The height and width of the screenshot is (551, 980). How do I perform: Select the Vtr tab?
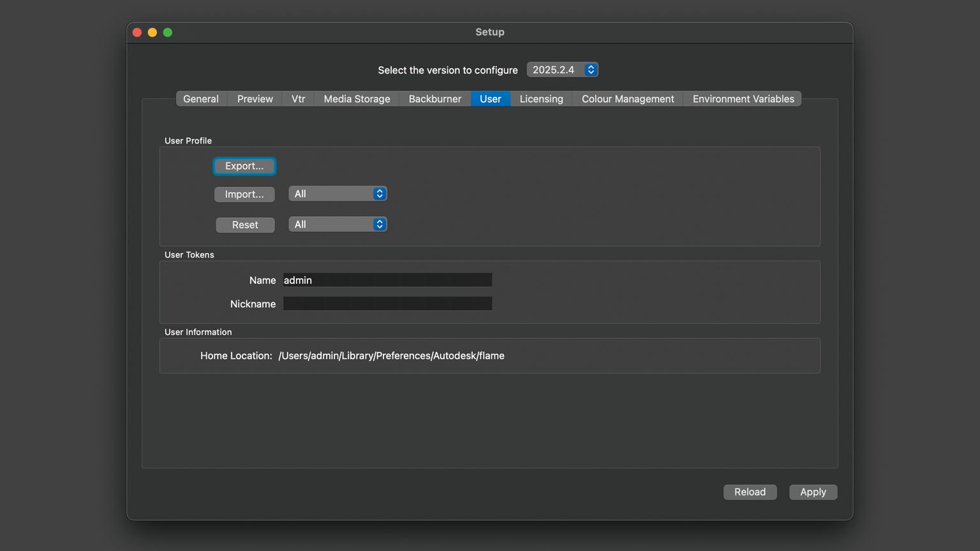click(298, 99)
